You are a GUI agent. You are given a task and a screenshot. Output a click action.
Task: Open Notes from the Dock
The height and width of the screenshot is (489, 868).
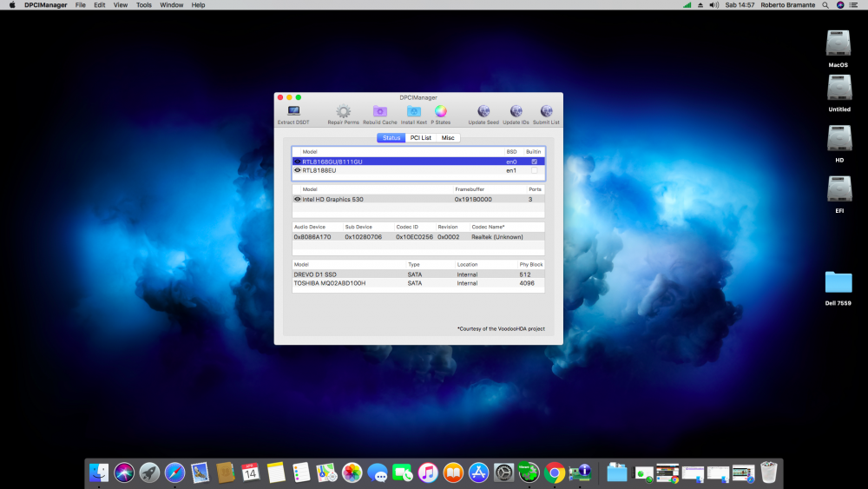click(x=276, y=473)
